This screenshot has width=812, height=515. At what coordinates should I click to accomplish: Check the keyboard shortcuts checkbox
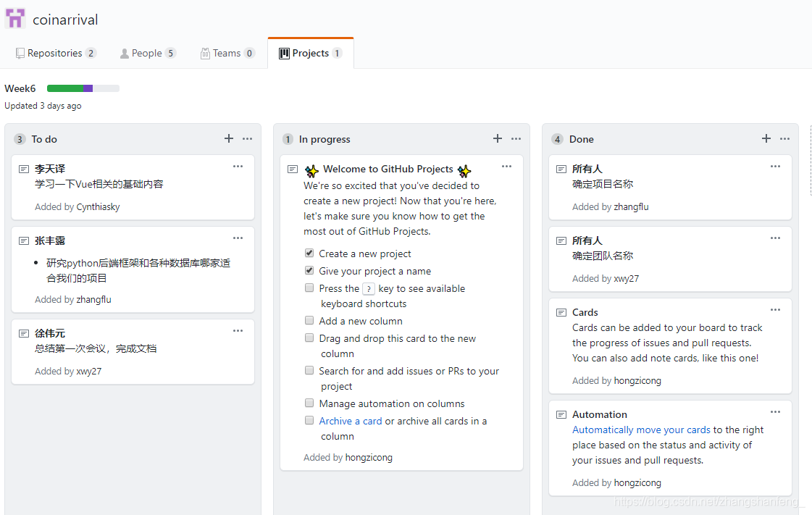[x=309, y=288]
